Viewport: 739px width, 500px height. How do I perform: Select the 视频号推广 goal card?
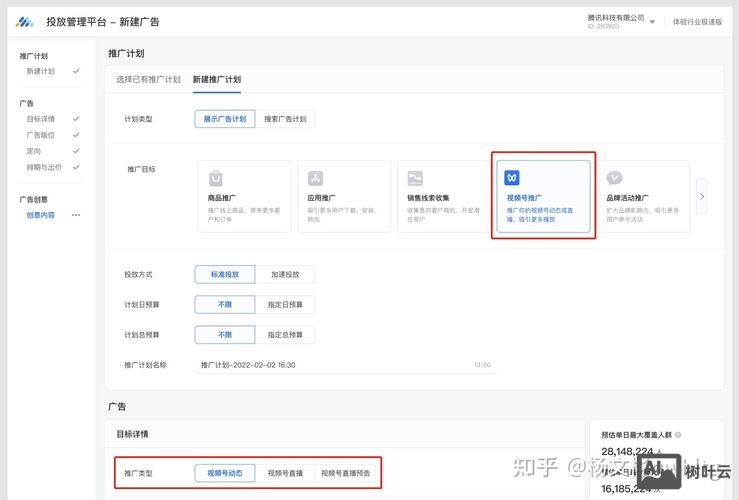click(543, 197)
